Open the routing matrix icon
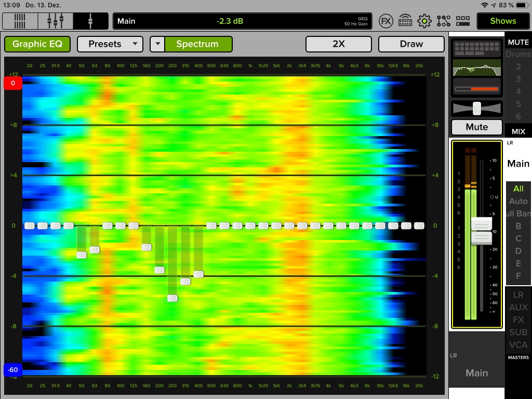This screenshot has height=399, width=532. 444,21
